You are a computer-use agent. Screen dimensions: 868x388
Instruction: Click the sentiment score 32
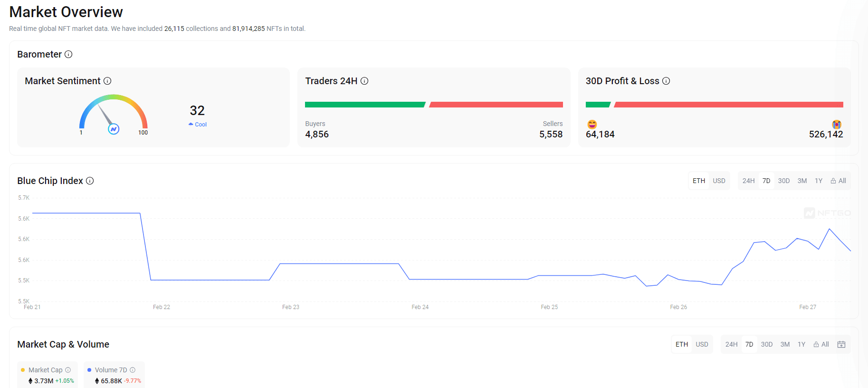click(x=197, y=110)
